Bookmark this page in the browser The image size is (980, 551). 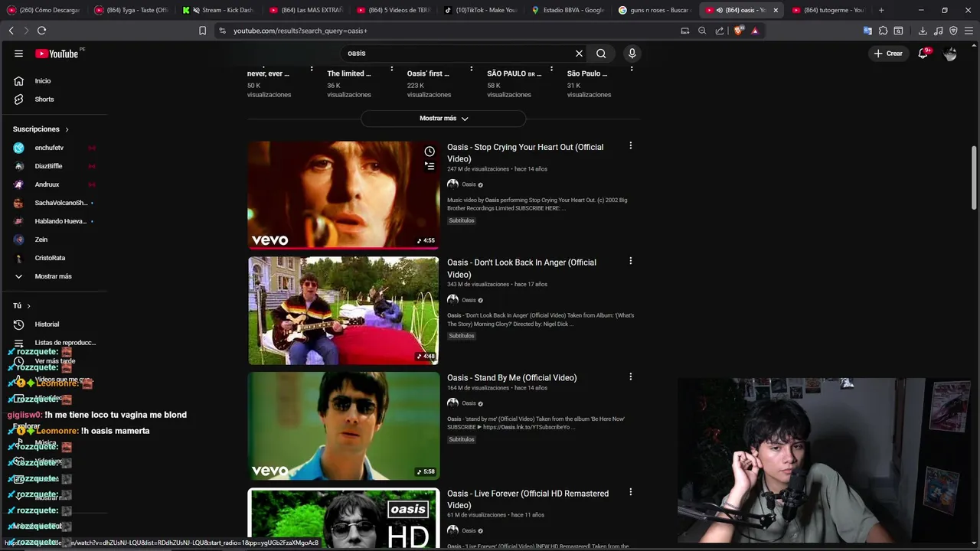[x=202, y=31]
